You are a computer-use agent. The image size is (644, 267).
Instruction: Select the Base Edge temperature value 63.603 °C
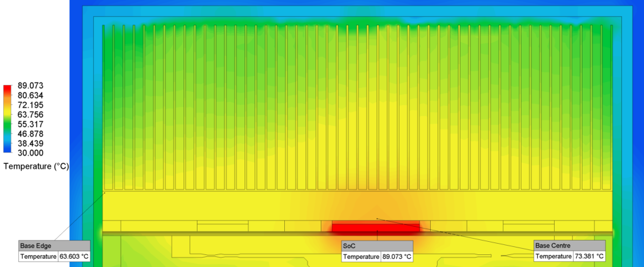74,256
